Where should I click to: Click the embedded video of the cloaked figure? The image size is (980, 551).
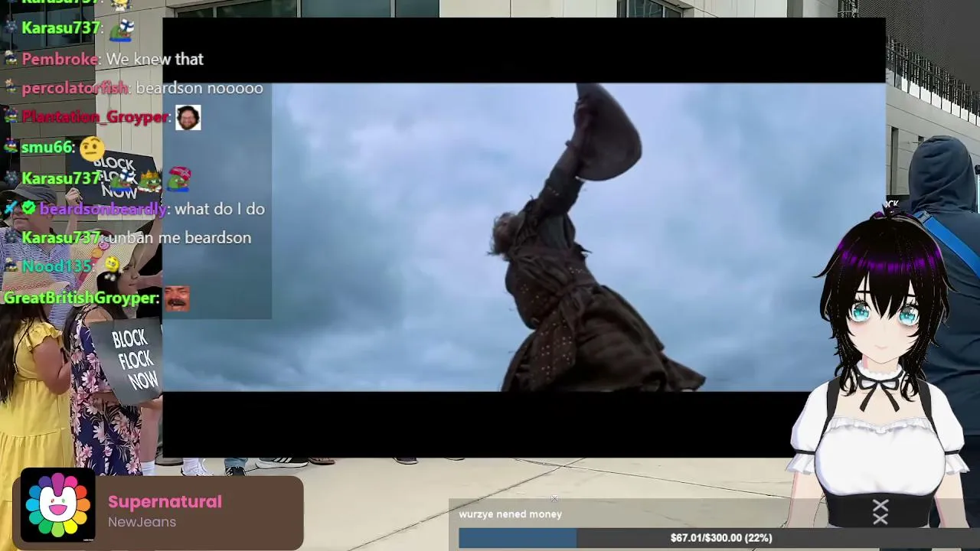coord(524,237)
